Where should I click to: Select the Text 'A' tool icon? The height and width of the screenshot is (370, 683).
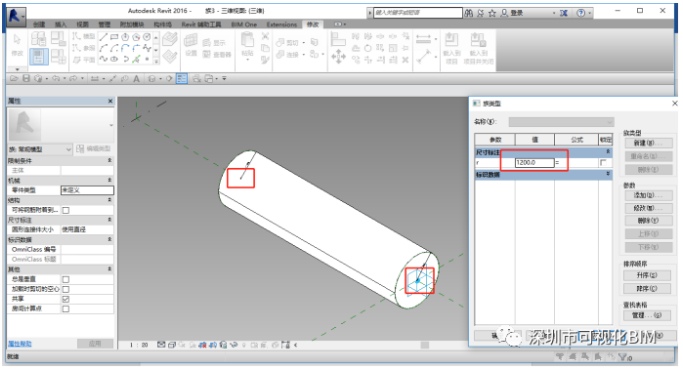136,79
